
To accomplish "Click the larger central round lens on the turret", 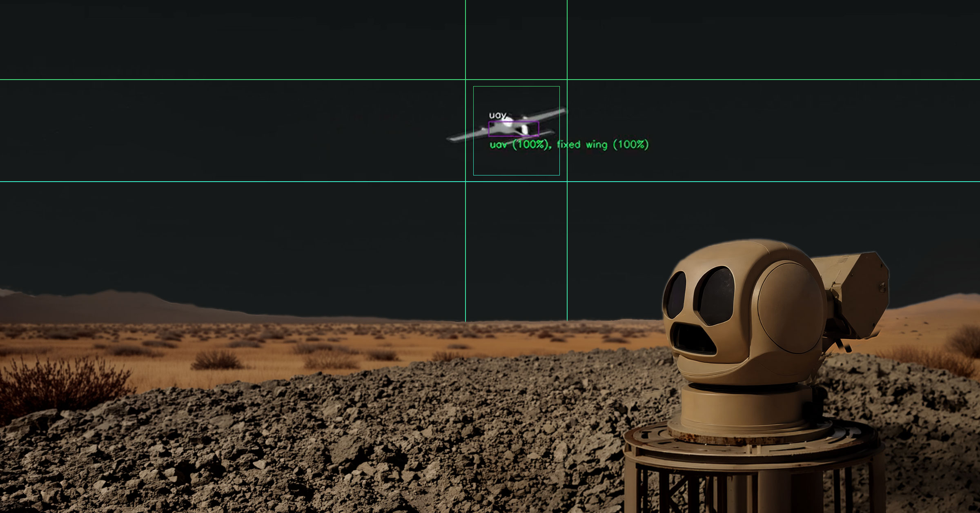I will (715, 296).
